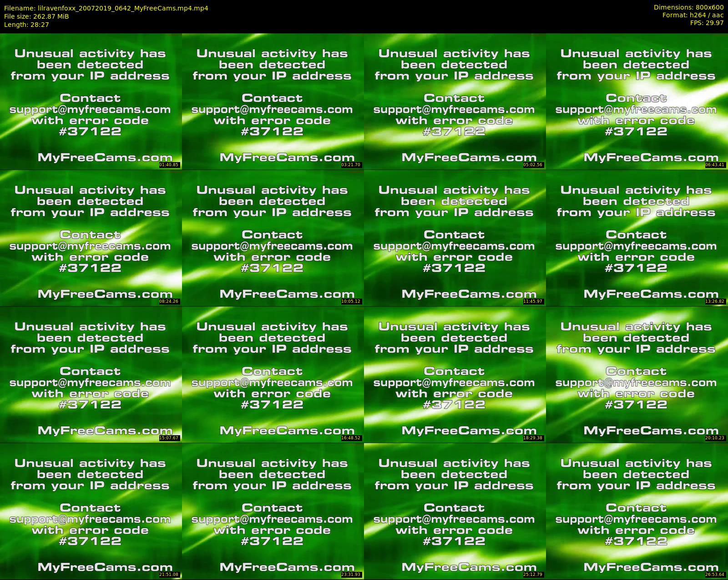Click the 'File size: 262.87 MiB' text
This screenshot has height=580, width=728.
click(x=36, y=16)
